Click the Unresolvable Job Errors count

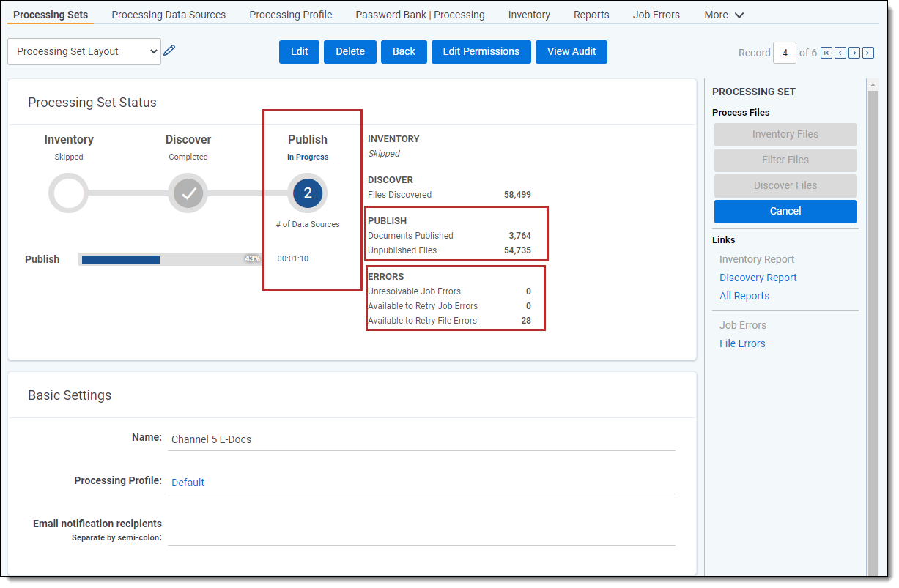(x=528, y=291)
